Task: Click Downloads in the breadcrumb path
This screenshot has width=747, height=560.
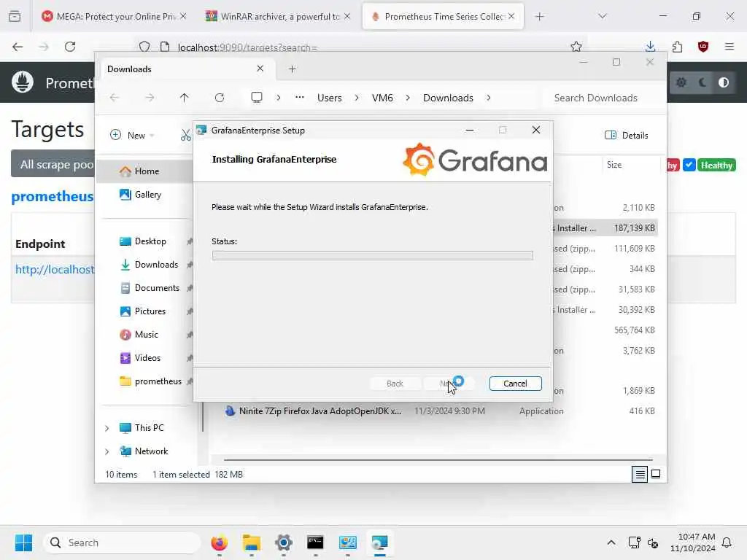Action: (448, 98)
